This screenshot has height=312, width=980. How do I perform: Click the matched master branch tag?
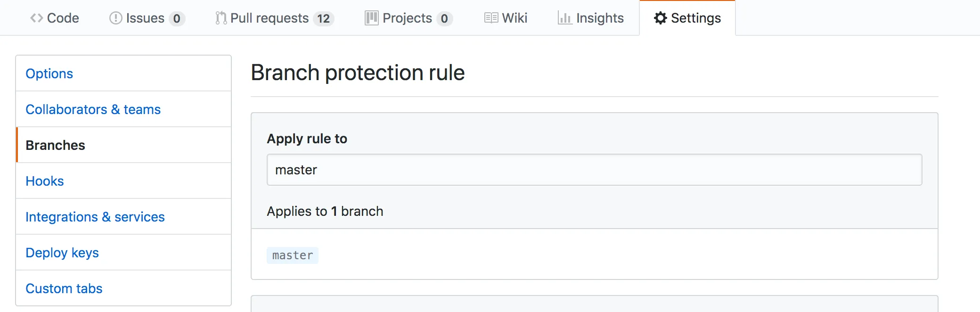pos(293,255)
